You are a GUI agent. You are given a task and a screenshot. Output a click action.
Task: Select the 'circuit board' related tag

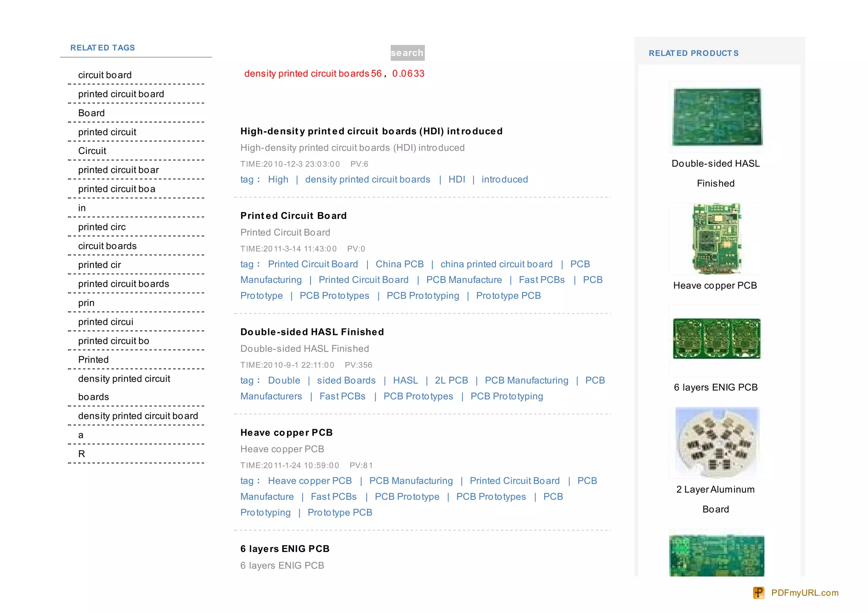(x=105, y=75)
